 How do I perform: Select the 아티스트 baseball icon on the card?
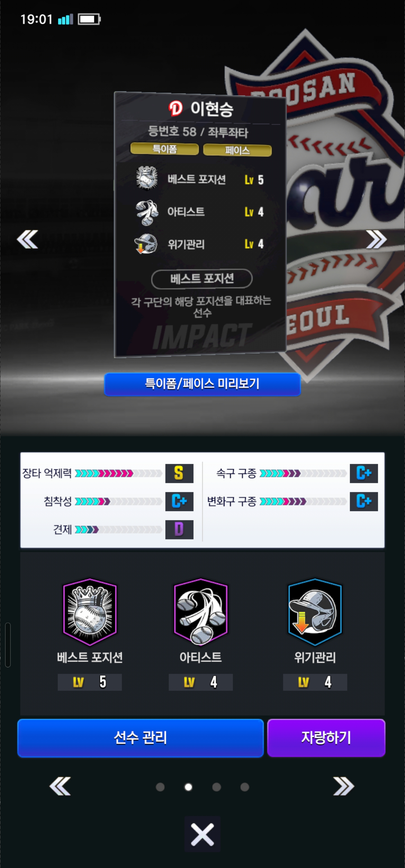147,212
